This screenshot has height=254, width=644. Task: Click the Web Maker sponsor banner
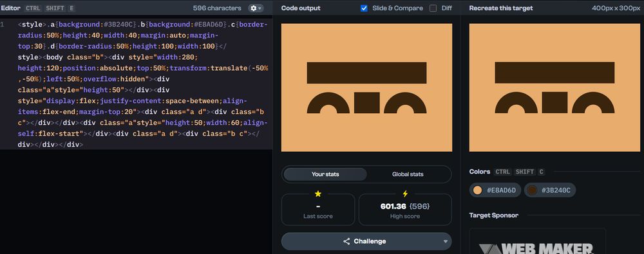tap(537, 242)
